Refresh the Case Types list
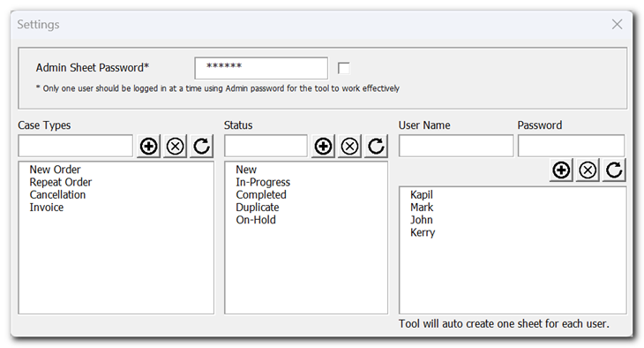644x348 pixels. tap(202, 146)
